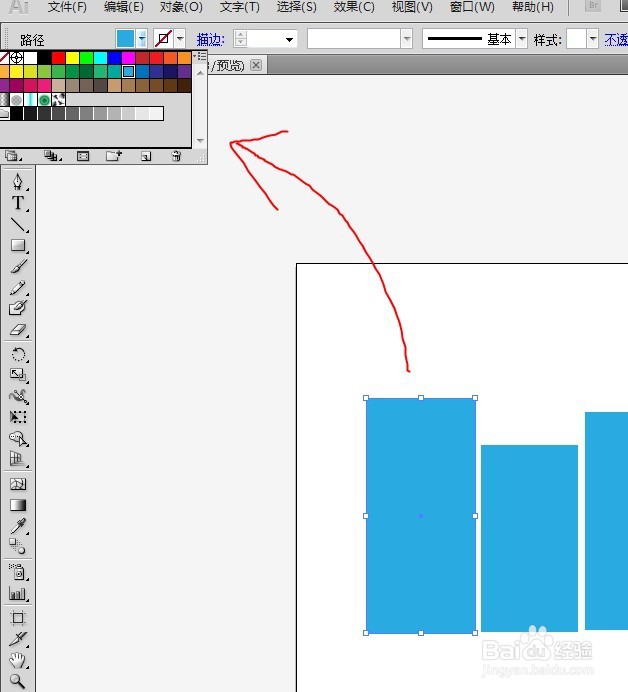628x692 pixels.
Task: Open the Swatch Libraries menu icon
Action: pyautogui.click(x=13, y=156)
